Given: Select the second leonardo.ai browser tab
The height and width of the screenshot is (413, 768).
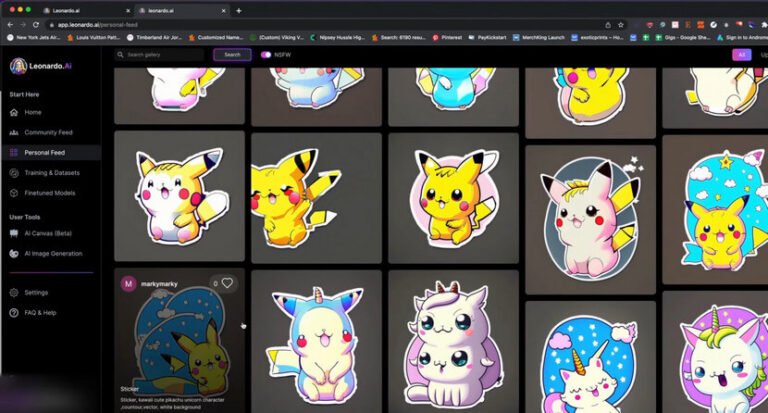Looking at the screenshot, I should [x=181, y=10].
